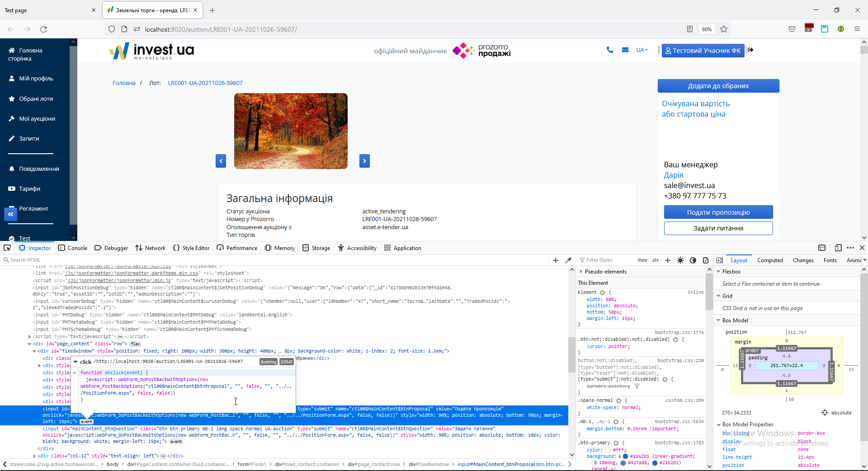Collapse the Box Model Properties section
The width and height of the screenshot is (868, 471).
pos(718,424)
